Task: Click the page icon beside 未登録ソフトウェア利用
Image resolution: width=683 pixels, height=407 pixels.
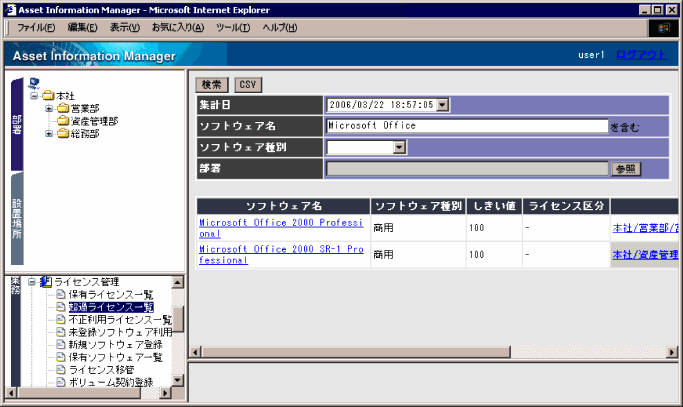Action: [61, 332]
